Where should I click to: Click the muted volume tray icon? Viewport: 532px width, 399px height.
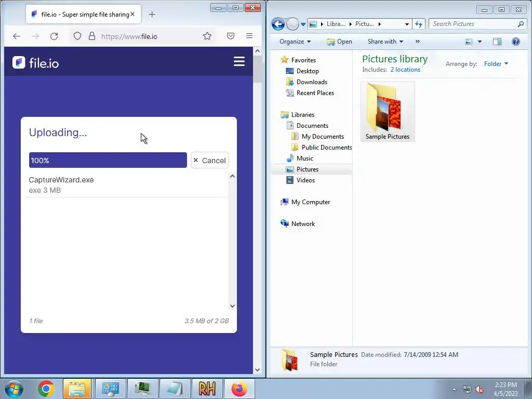tap(480, 390)
